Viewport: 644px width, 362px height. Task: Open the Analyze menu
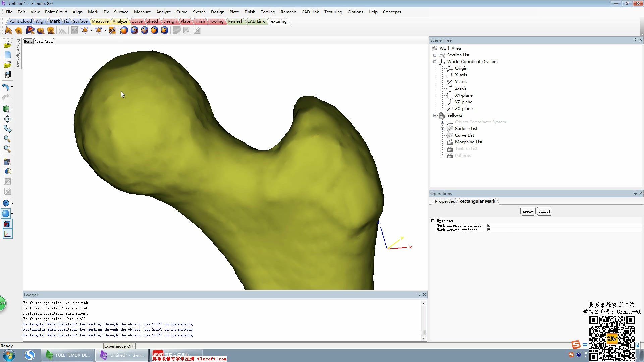click(x=163, y=12)
